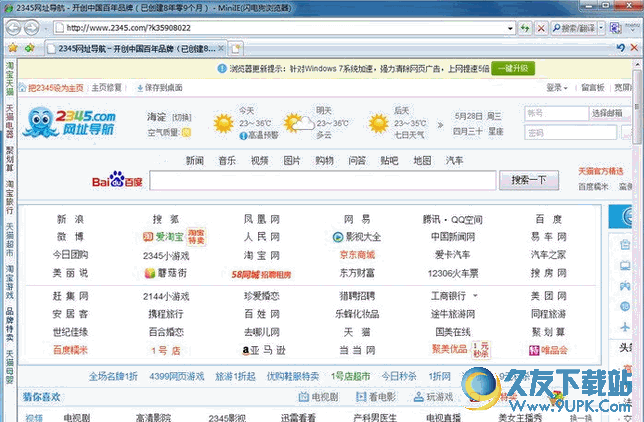Click the address bar URL field
Image resolution: width=644 pixels, height=422 pixels.
[283, 28]
